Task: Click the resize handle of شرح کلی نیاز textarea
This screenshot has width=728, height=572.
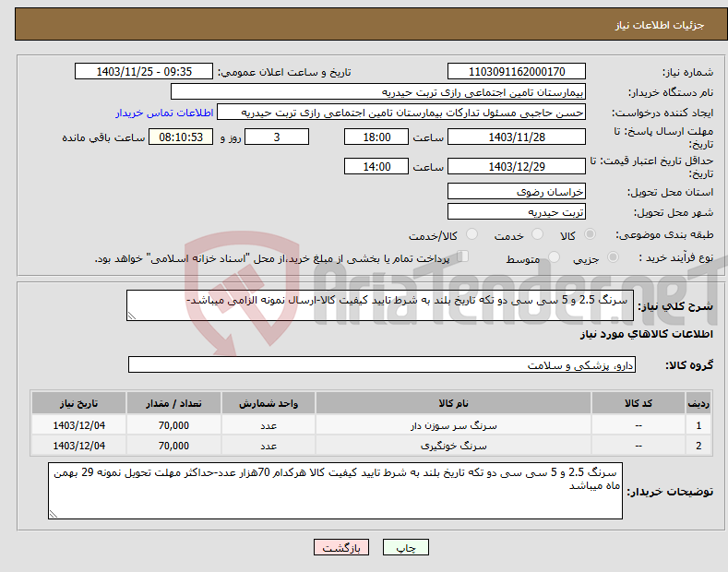Action: point(131,316)
